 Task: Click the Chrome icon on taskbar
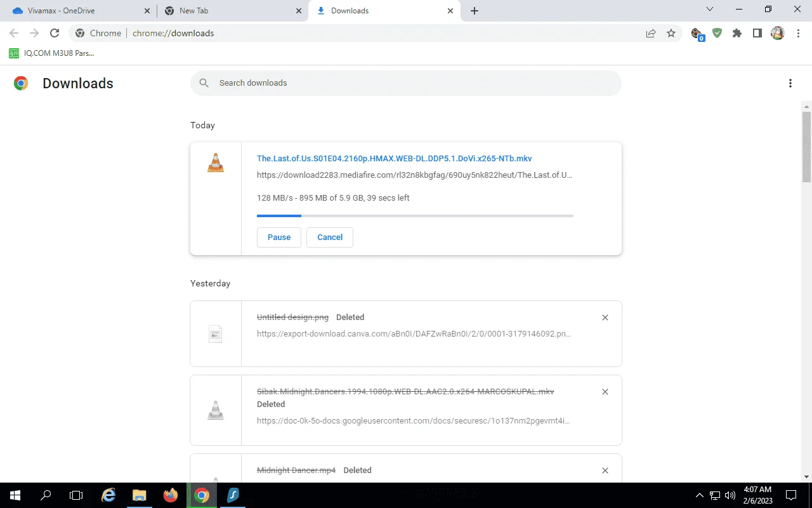[202, 495]
